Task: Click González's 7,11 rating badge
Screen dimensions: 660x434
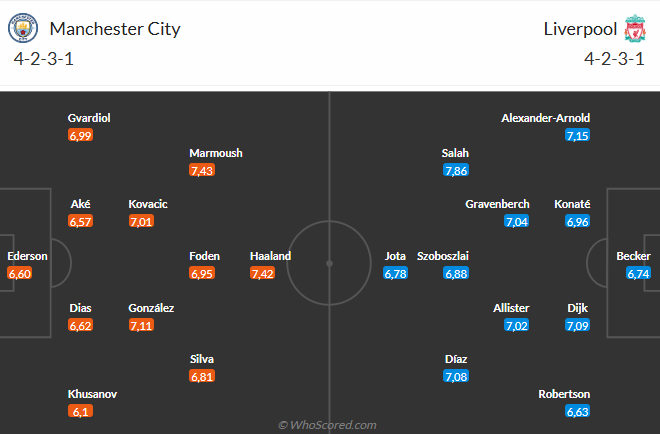Action: point(141,325)
